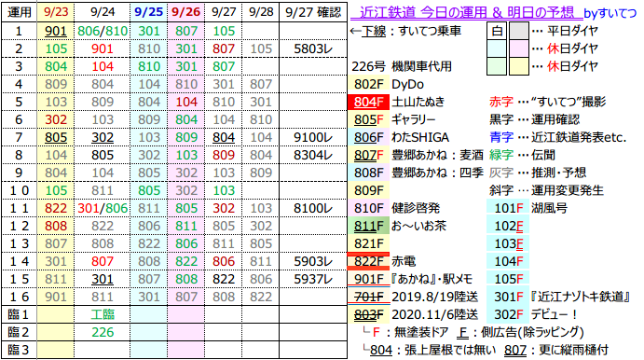Open the 近江鉄道 今日の運用 & 明日の予想 title link
Screen dimensions: 644x360
[466, 12]
